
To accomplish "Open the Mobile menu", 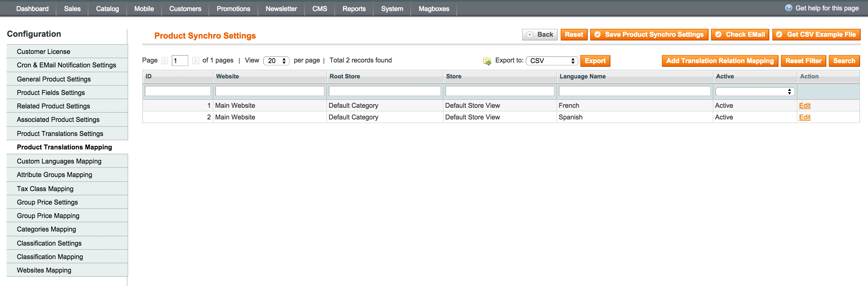I will 144,9.
